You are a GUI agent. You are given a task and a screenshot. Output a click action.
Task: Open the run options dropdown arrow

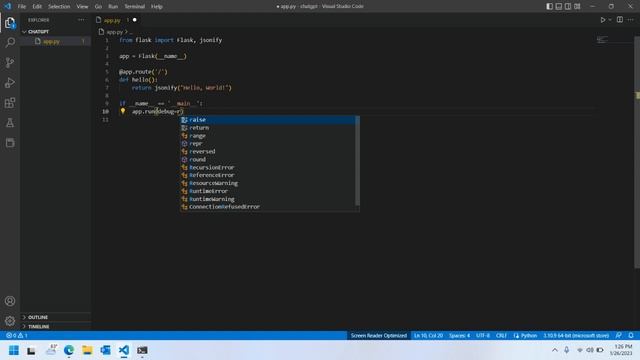610,20
